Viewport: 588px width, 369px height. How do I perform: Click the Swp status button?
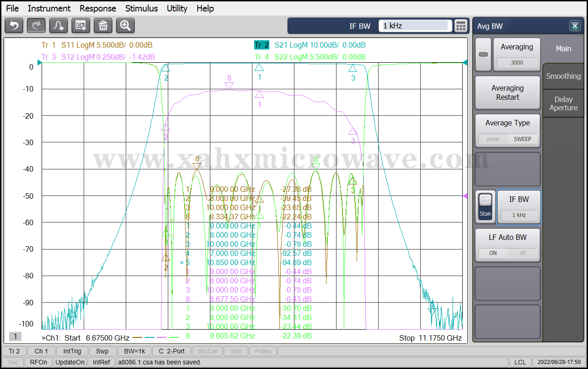pyautogui.click(x=102, y=351)
